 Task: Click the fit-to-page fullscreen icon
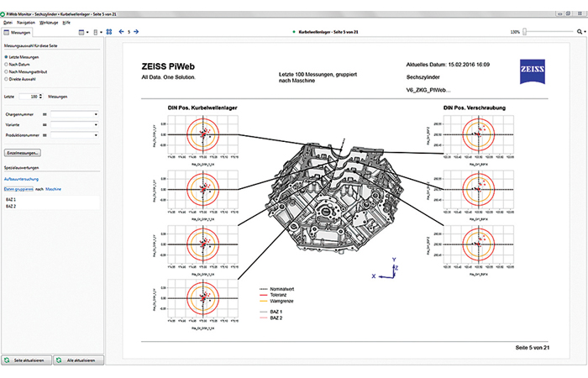[109, 32]
